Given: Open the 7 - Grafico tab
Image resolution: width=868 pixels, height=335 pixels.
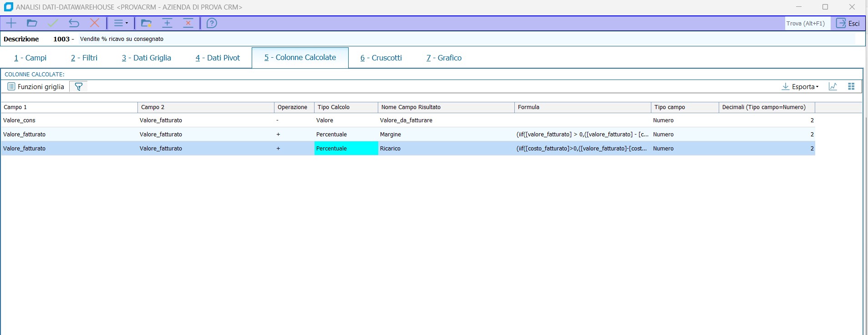Looking at the screenshot, I should point(444,58).
